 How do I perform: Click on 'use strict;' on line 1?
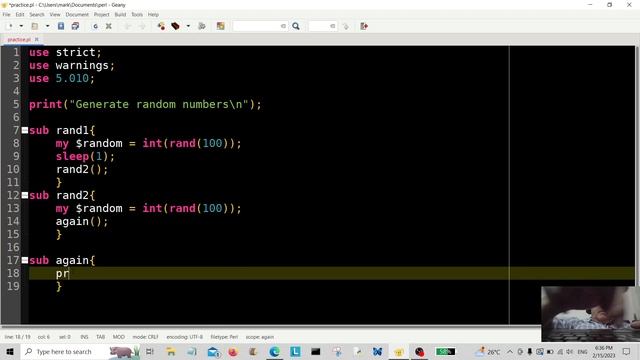(x=65, y=52)
